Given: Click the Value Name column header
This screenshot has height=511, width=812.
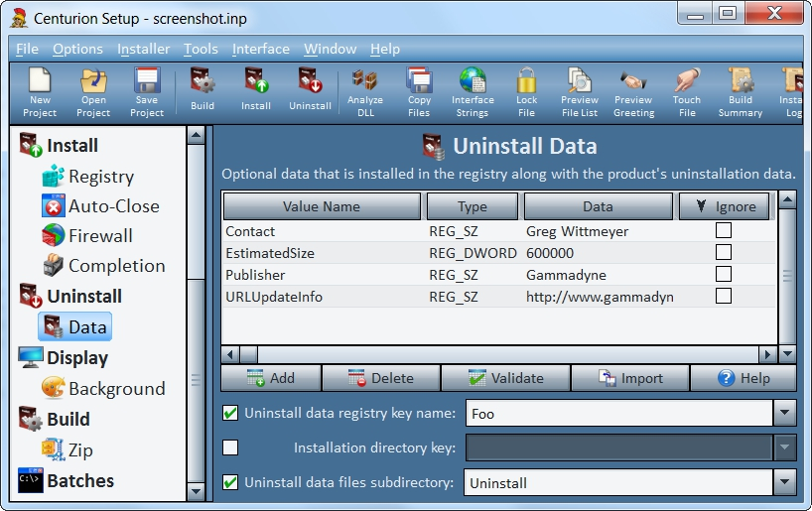Looking at the screenshot, I should pos(322,206).
